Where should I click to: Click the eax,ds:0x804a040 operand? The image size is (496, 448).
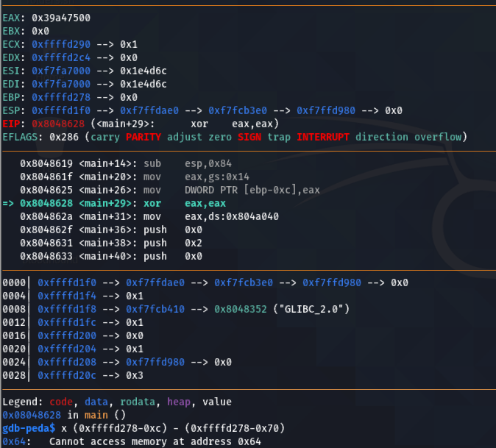(232, 216)
